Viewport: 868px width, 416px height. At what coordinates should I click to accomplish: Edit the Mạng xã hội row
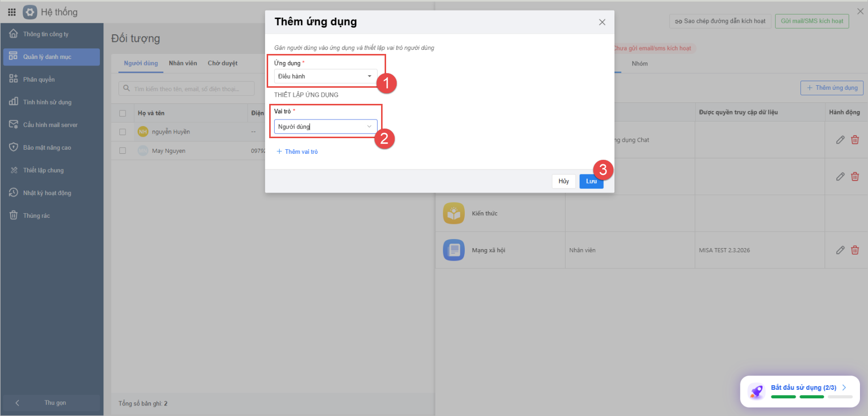pyautogui.click(x=840, y=250)
